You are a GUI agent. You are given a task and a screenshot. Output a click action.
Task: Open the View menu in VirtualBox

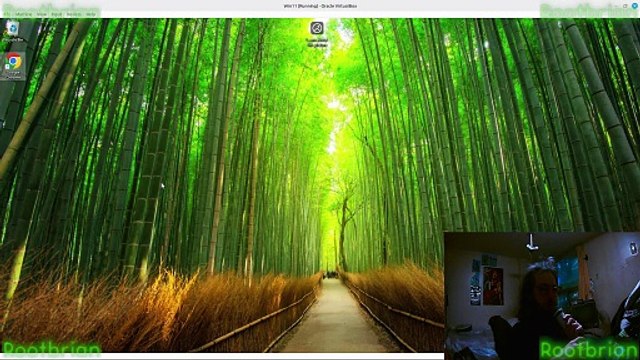tap(42, 14)
